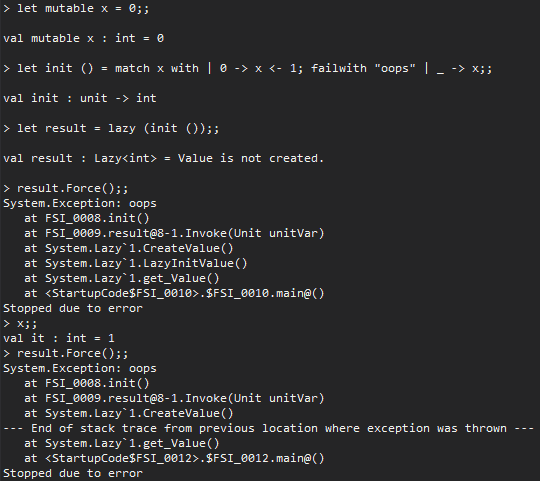Screen dimensions: 540x481
Task: Click the 'End of stack trace' separator line
Action: click(269, 428)
